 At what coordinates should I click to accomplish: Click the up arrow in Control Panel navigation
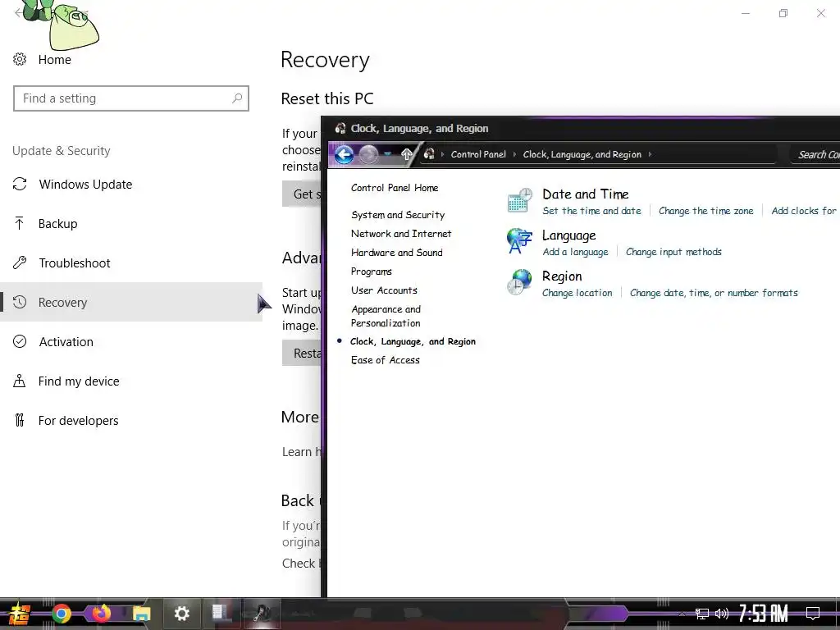click(x=407, y=155)
